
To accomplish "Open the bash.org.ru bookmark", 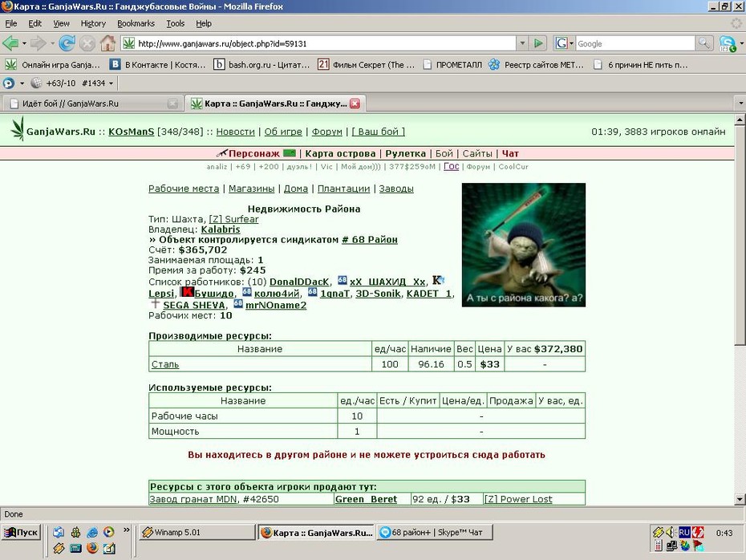I will (262, 65).
